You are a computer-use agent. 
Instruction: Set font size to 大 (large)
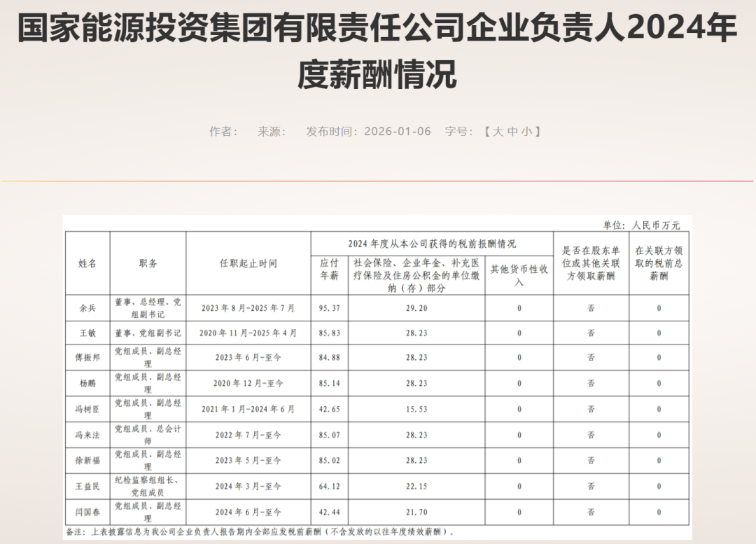[498, 132]
